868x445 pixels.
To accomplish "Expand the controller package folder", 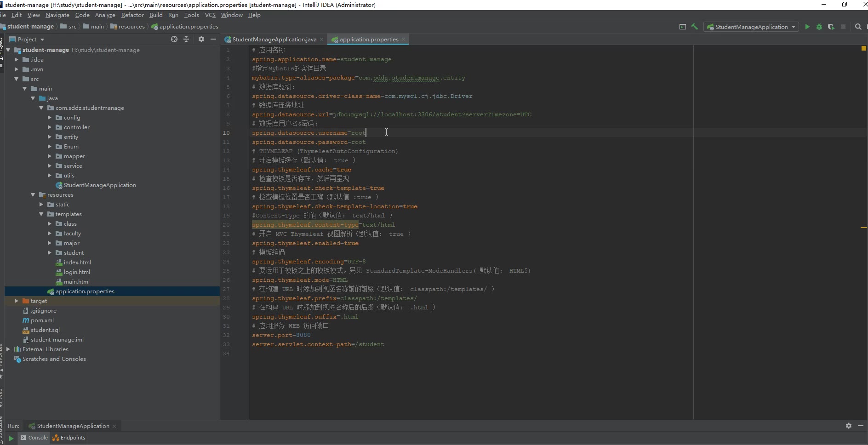I will (50, 127).
